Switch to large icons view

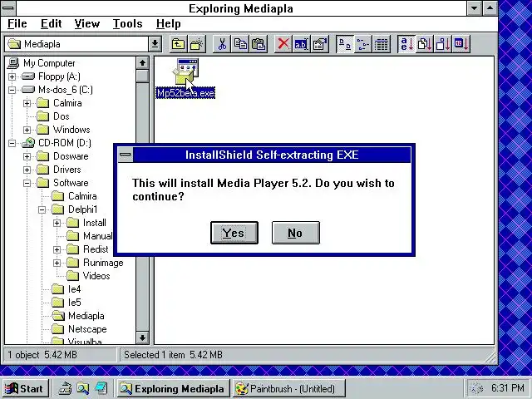tap(345, 44)
